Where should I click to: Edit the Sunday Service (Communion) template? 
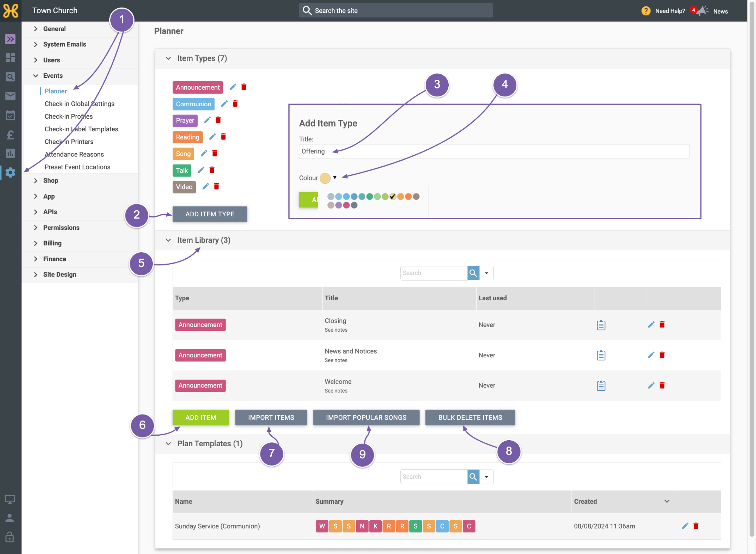[x=685, y=526]
